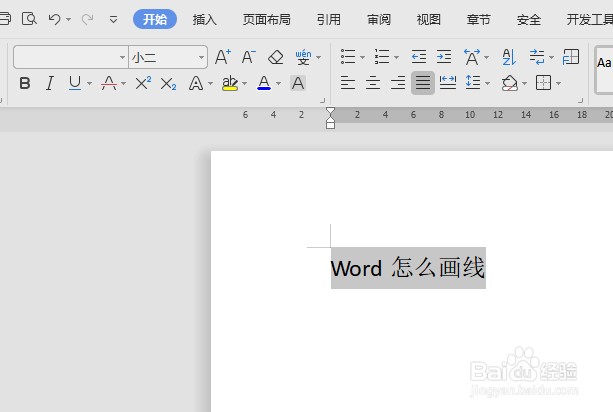Toggle subscript formatting
Screen dimensions: 613x412
pos(168,83)
